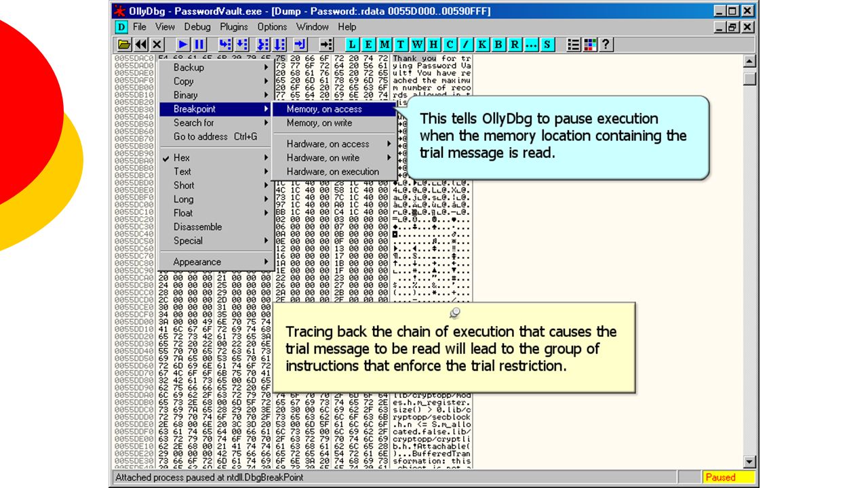Choose Memory, on access breakpoint
The height and width of the screenshot is (488, 868).
coord(334,109)
